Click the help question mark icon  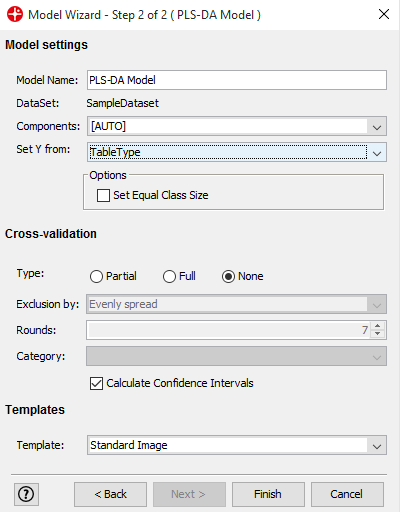[x=26, y=494]
